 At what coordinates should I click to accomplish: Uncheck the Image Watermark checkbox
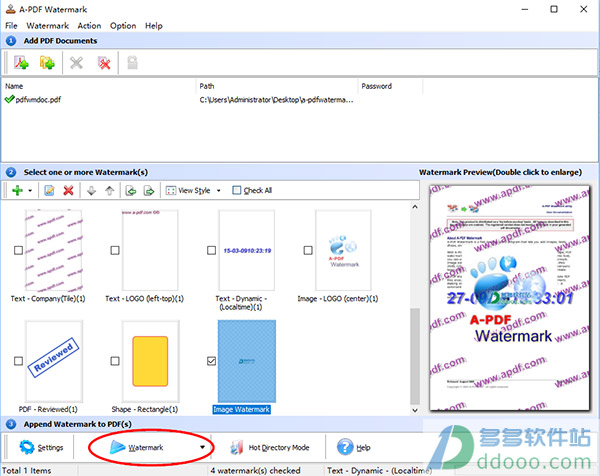(x=211, y=361)
